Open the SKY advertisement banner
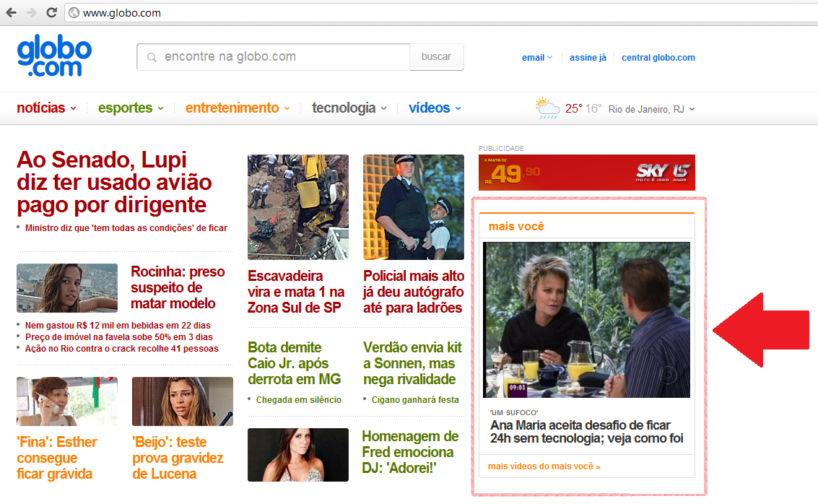The image size is (818, 504). tap(586, 173)
